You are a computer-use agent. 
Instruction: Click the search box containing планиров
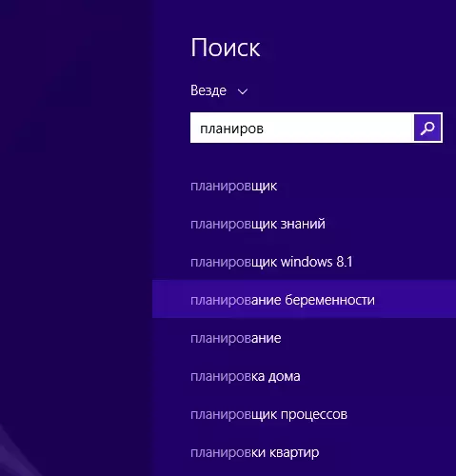pos(302,128)
